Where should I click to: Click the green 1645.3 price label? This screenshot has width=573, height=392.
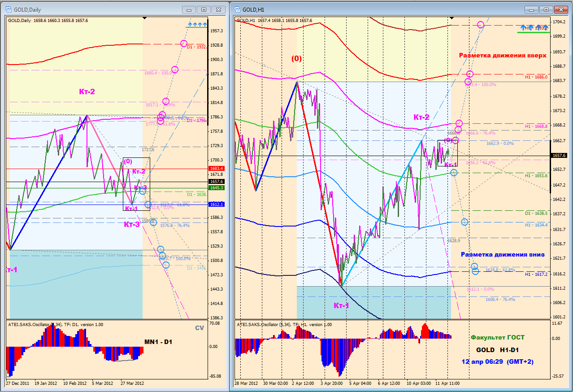click(216, 187)
